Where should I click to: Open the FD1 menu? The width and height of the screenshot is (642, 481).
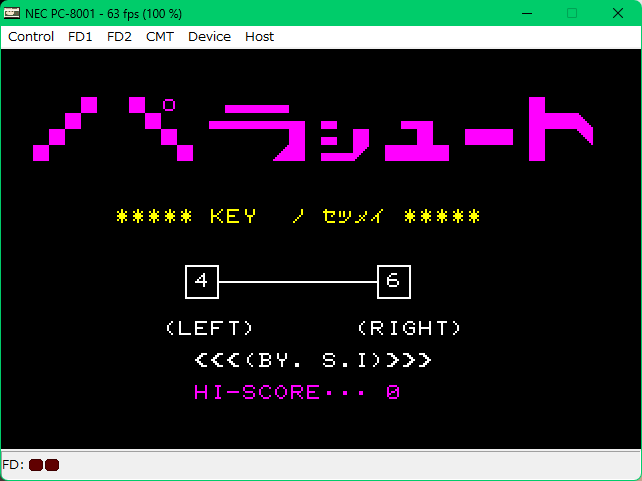[80, 37]
